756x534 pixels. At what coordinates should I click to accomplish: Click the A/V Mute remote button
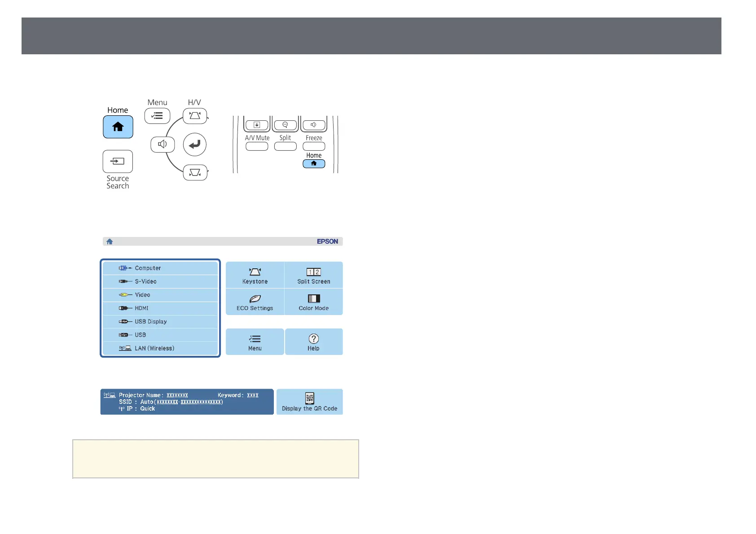coord(257,146)
